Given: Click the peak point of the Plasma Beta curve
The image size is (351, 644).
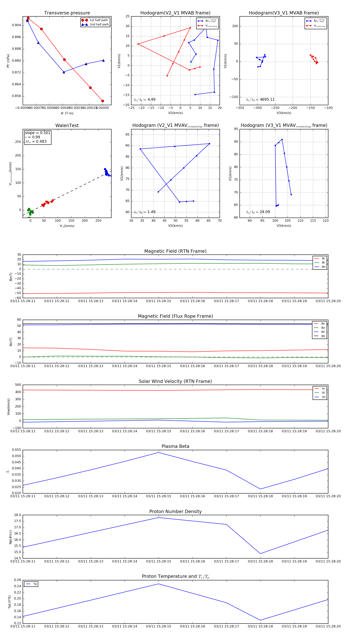Looking at the screenshot, I should click(158, 453).
